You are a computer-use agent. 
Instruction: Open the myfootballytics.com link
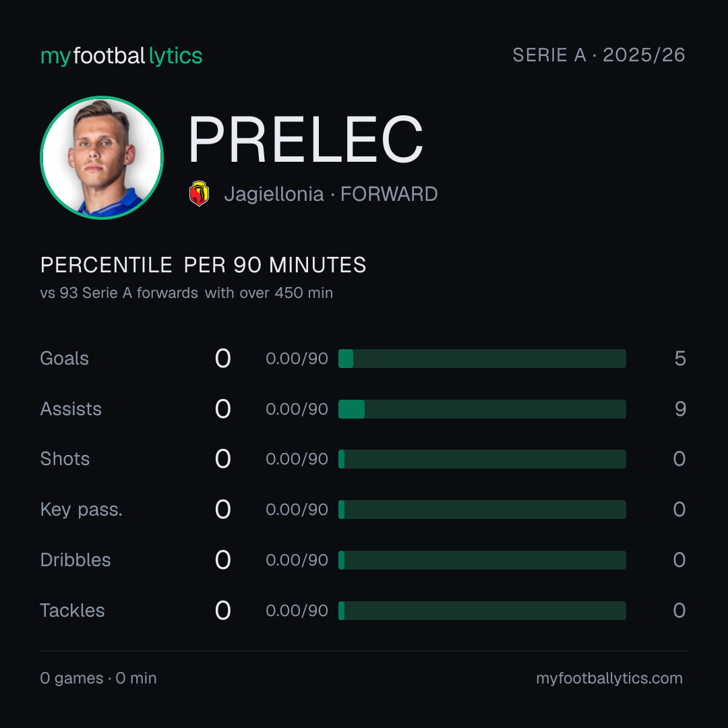pyautogui.click(x=609, y=678)
